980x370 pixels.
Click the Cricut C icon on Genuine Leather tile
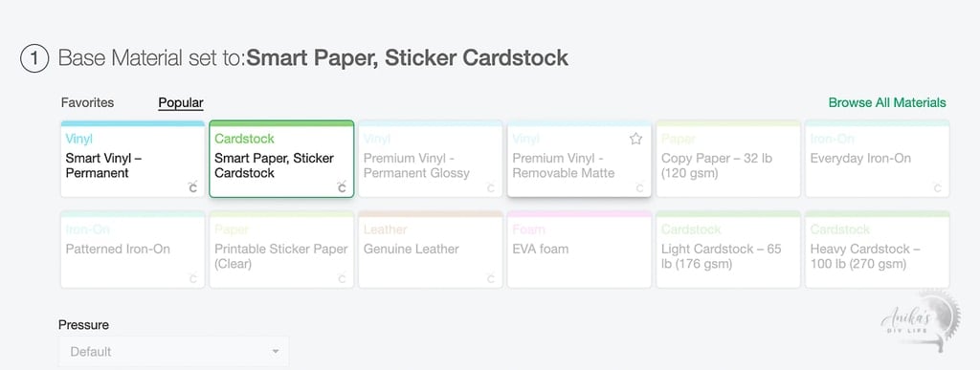[x=491, y=279]
